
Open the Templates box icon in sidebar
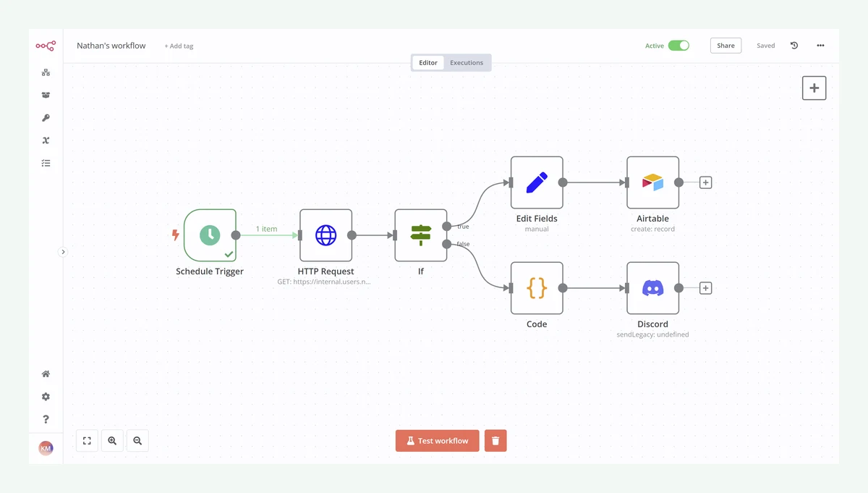click(x=46, y=95)
